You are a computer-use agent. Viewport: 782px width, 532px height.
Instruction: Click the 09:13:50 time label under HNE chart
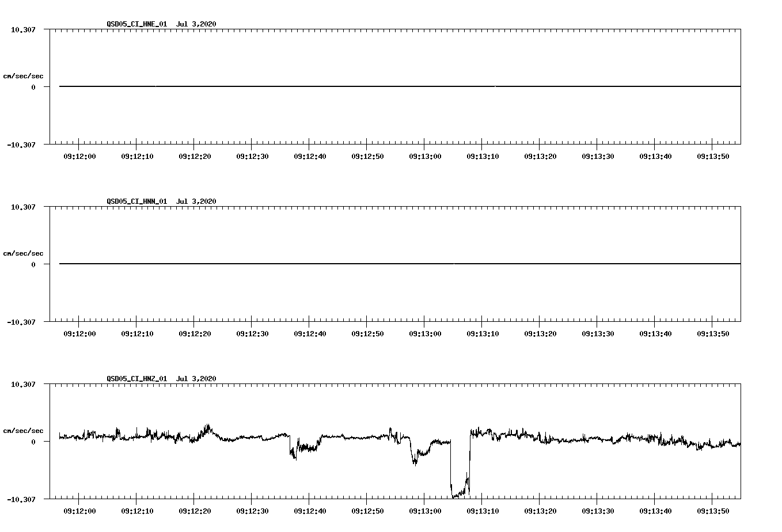click(713, 156)
